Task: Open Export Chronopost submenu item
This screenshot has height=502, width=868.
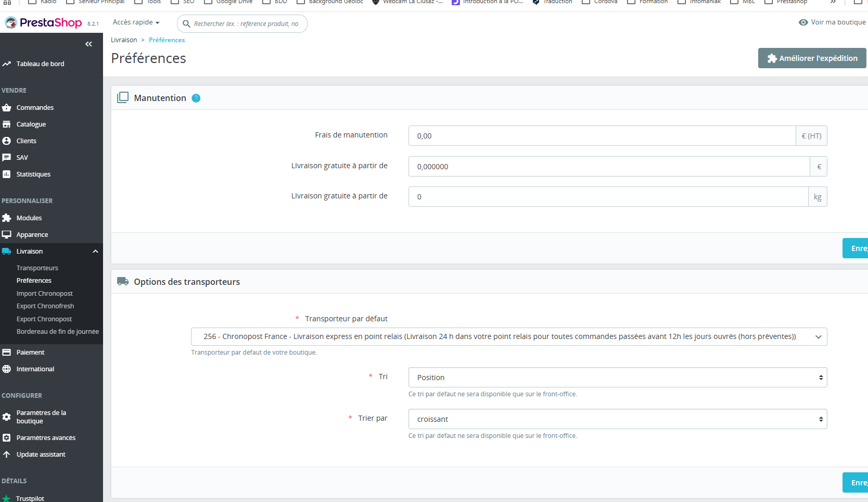Action: pyautogui.click(x=44, y=319)
